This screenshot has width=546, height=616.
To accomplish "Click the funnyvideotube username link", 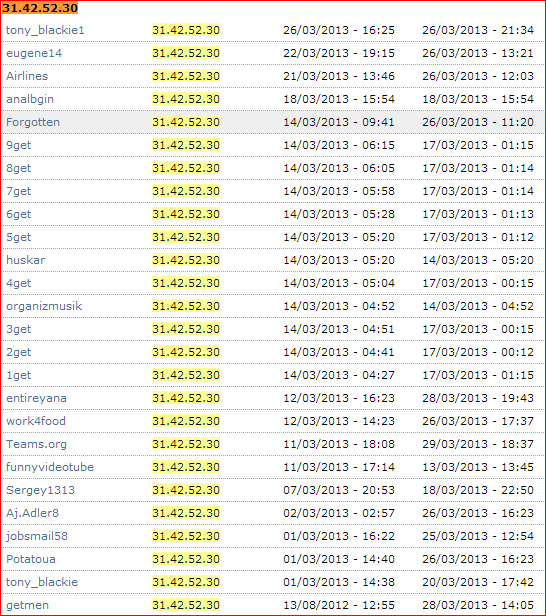I will tap(50, 467).
